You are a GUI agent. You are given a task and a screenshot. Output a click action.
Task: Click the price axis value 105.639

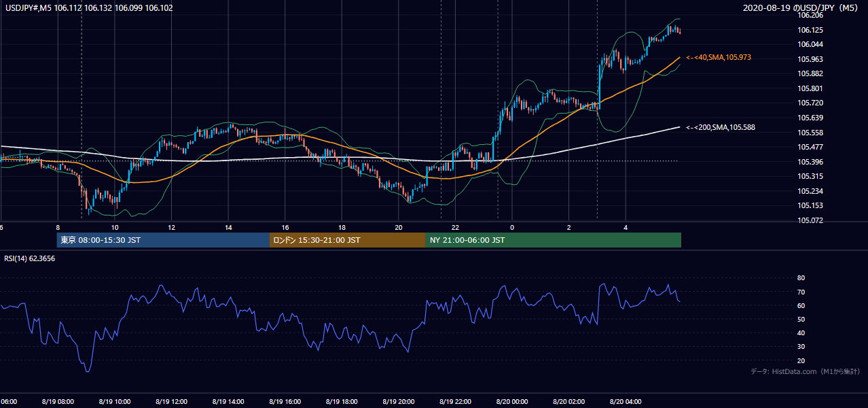[811, 118]
